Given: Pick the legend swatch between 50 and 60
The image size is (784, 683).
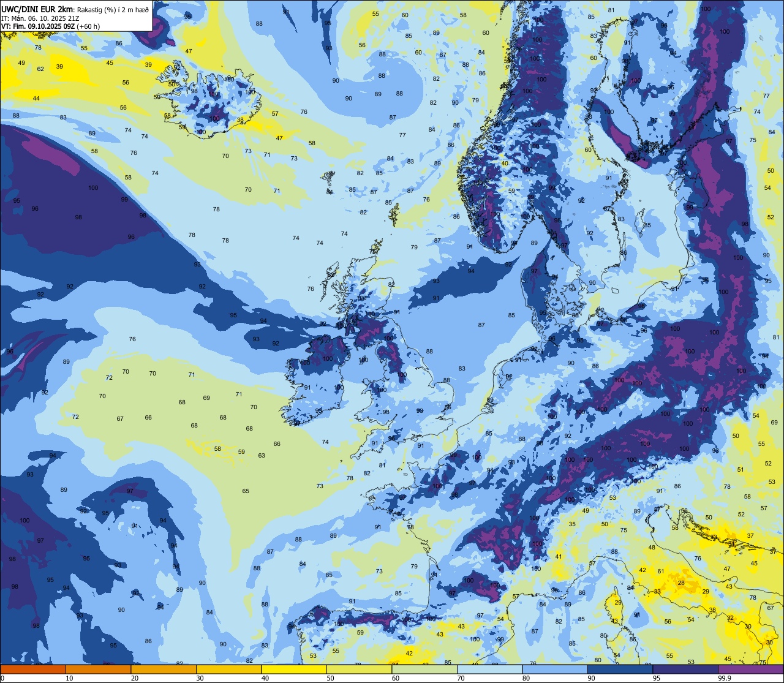Looking at the screenshot, I should pyautogui.click(x=359, y=670).
